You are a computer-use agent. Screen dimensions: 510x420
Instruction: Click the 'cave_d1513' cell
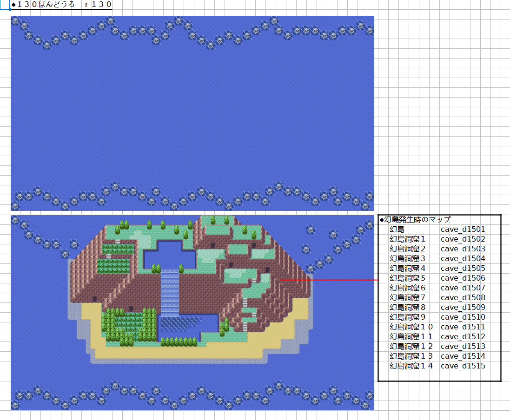click(x=463, y=346)
